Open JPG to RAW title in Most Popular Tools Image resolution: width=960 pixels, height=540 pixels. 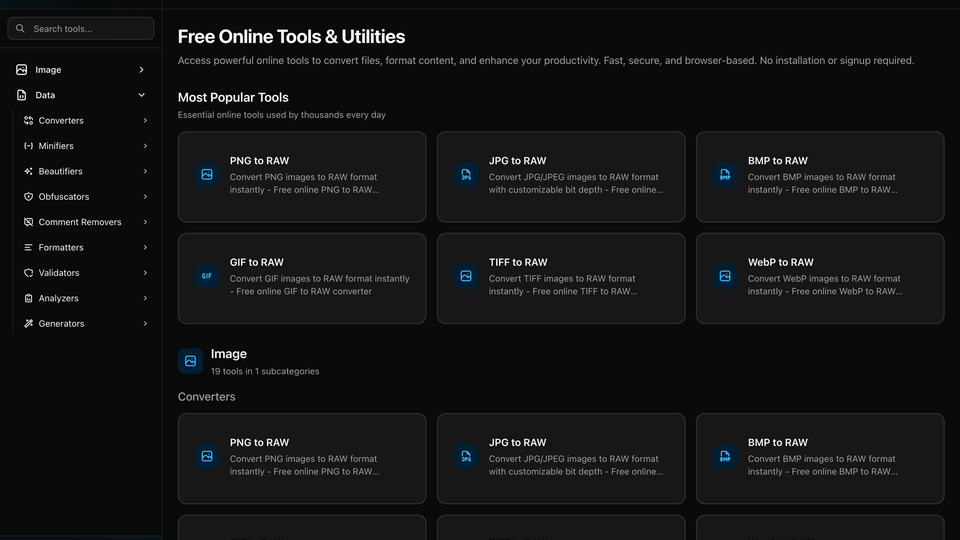point(517,160)
